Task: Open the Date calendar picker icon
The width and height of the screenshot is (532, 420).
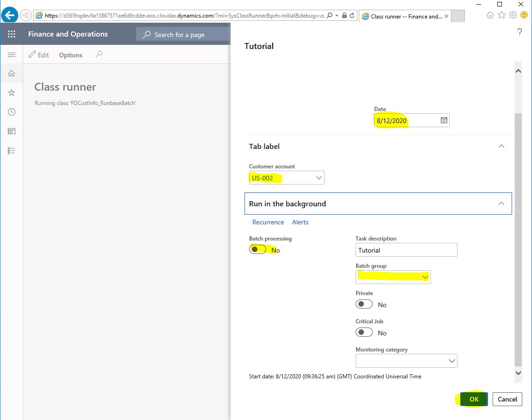Action: point(444,120)
